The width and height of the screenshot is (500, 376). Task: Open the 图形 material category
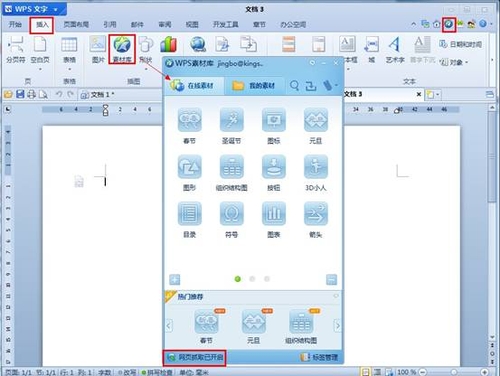[x=189, y=173]
